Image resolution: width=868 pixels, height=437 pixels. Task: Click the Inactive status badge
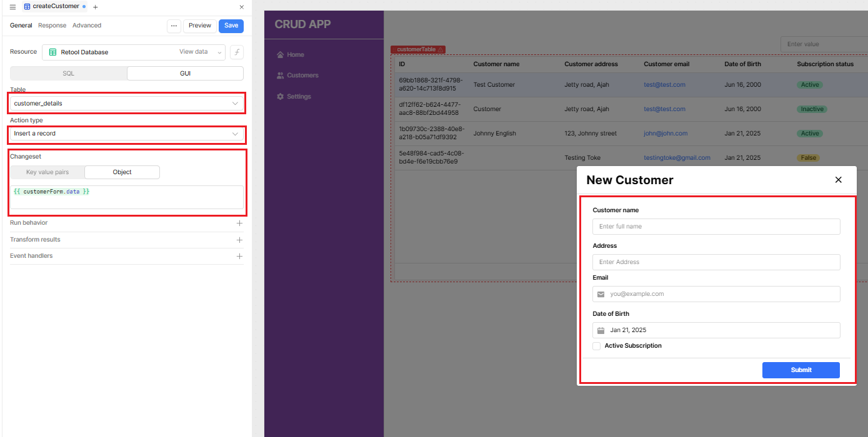[812, 109]
